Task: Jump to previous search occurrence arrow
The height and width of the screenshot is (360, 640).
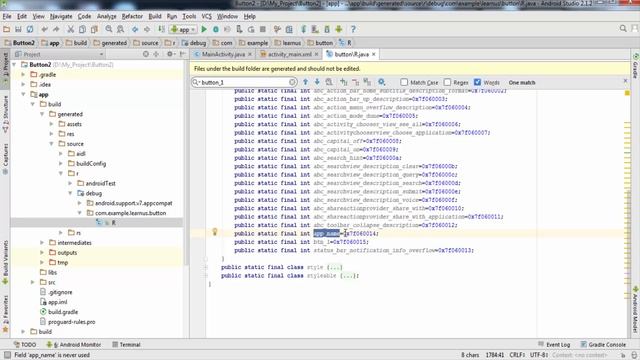Action: pos(305,82)
